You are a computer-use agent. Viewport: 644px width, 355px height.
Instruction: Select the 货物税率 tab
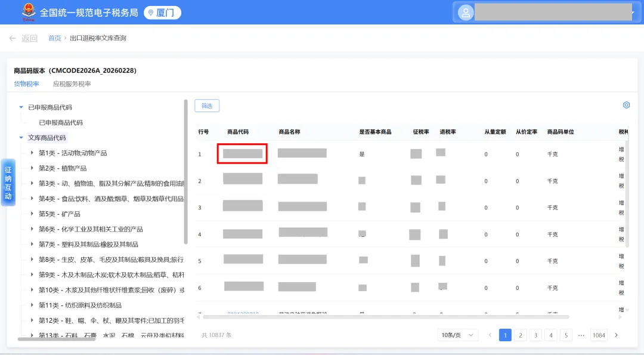[x=26, y=84]
